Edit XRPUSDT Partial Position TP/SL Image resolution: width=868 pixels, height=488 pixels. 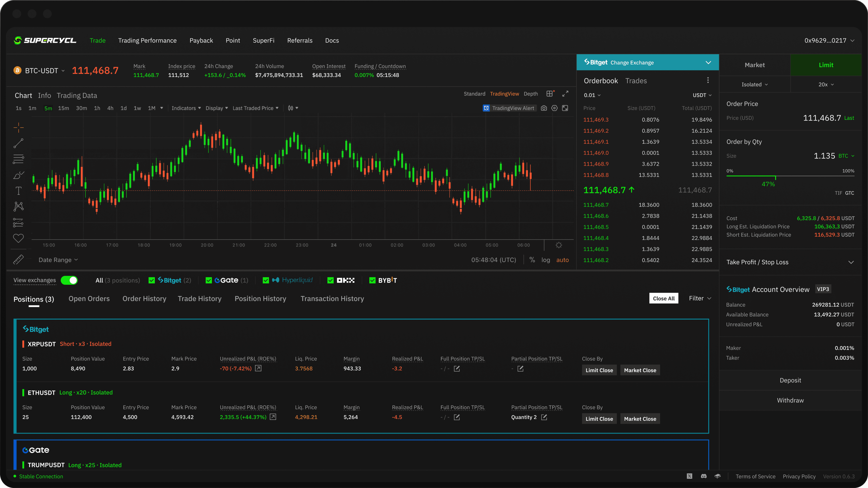[521, 369]
